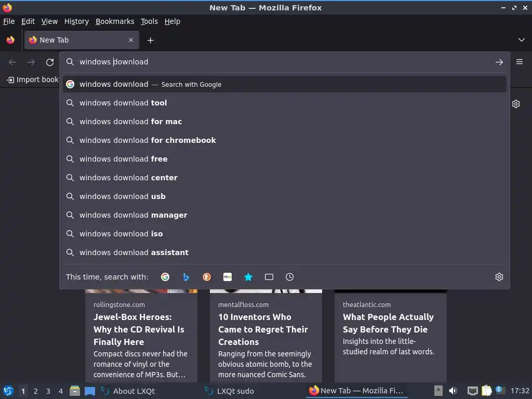Screen dimensions: 532x399
Task: Open volume control tray icon
Action: [x=453, y=391]
